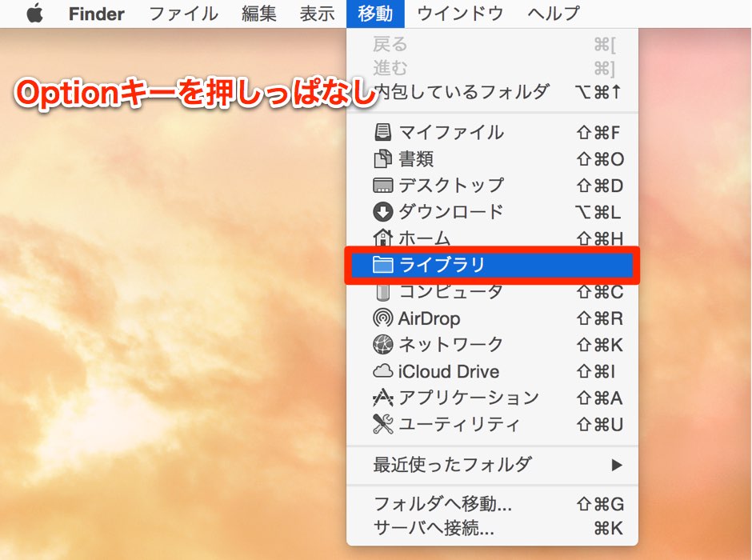The height and width of the screenshot is (560, 752).
Task: Open the 表示 menu
Action: 317,14
